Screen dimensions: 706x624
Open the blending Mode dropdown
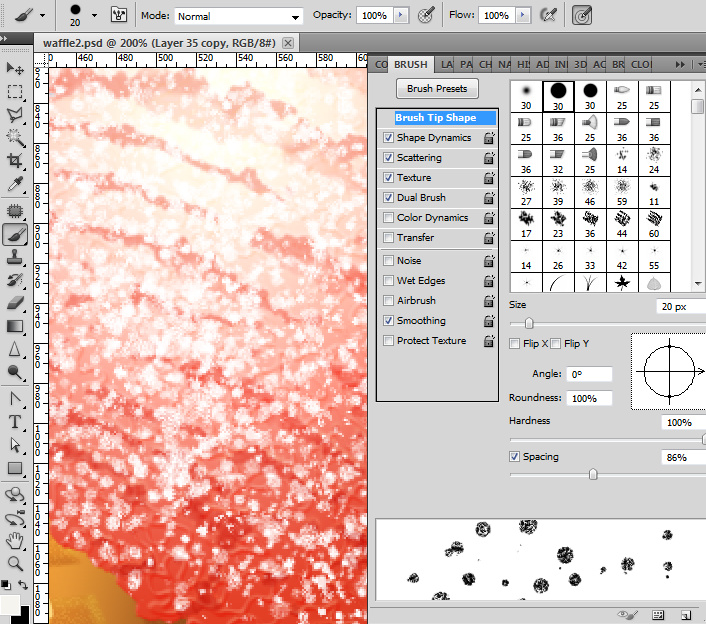(x=238, y=17)
